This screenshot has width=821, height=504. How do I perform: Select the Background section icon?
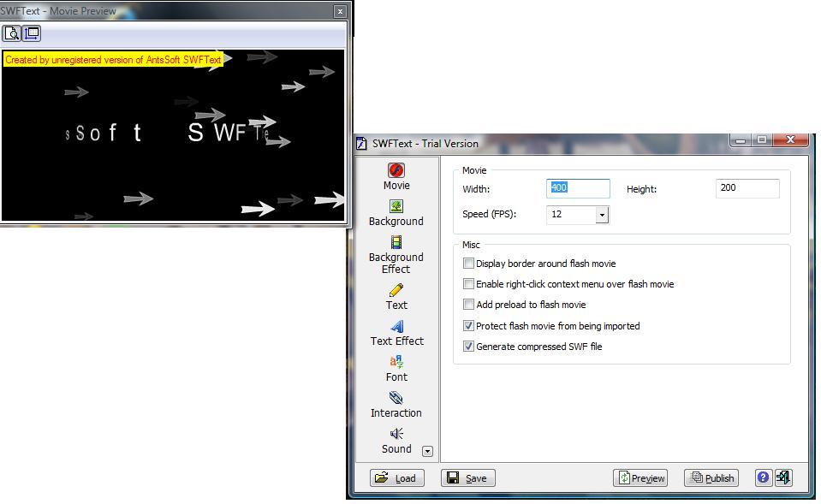click(396, 206)
